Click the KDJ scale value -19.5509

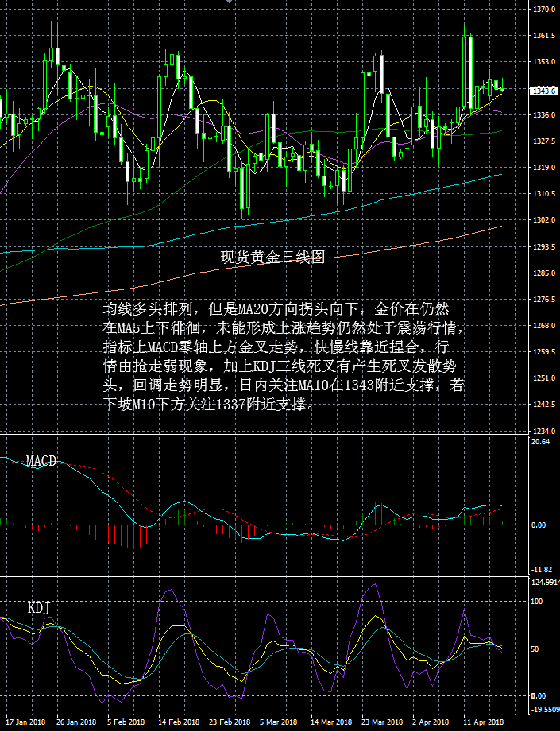pyautogui.click(x=545, y=709)
